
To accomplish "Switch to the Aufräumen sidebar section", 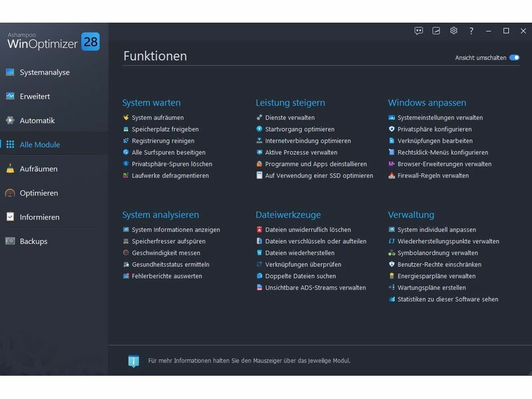I will pyautogui.click(x=39, y=169).
